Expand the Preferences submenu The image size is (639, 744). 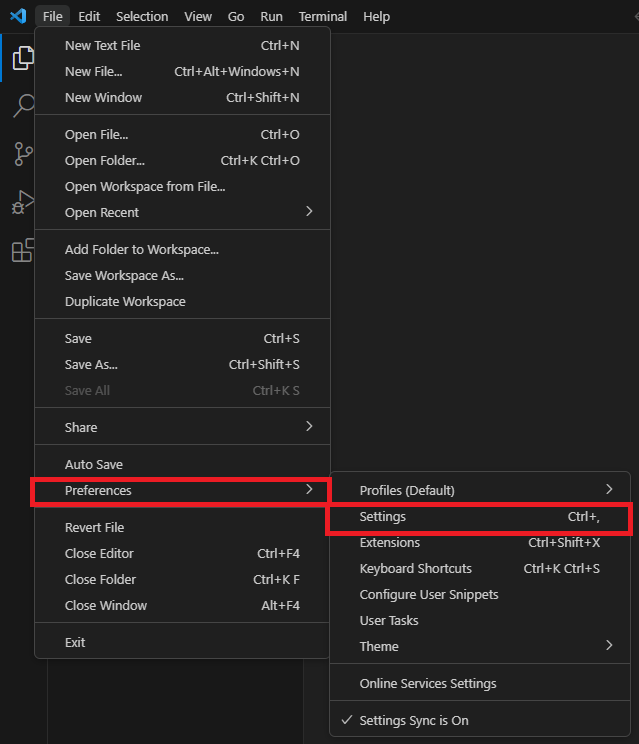(182, 491)
